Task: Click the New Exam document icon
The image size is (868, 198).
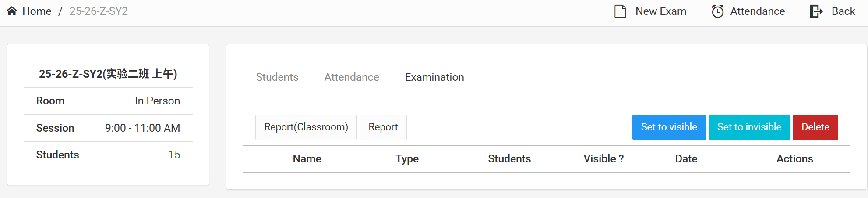Action: pos(620,11)
